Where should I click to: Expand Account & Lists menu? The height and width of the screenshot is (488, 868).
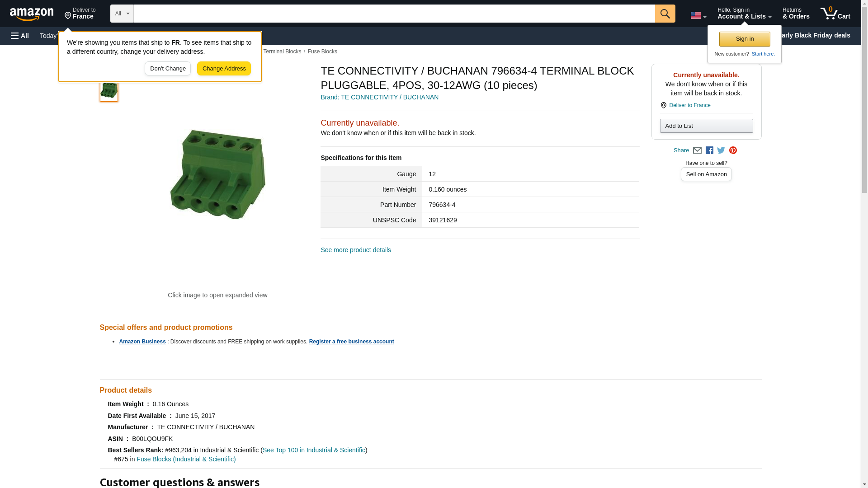point(744,14)
